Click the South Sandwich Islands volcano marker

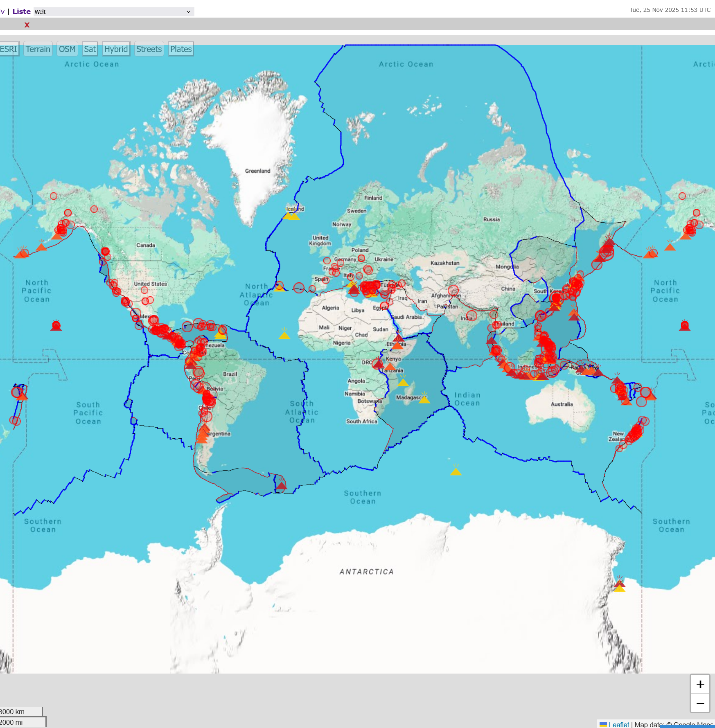click(x=281, y=485)
